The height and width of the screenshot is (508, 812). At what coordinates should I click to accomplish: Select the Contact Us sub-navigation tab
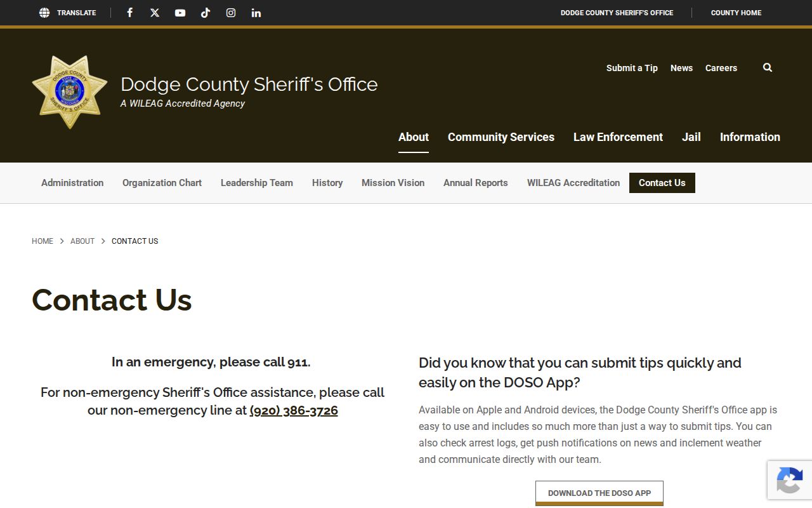tap(662, 183)
